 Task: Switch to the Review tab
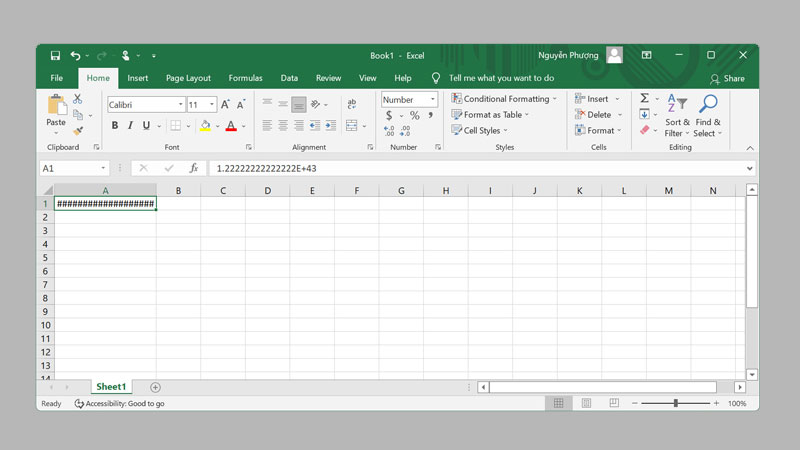click(328, 78)
